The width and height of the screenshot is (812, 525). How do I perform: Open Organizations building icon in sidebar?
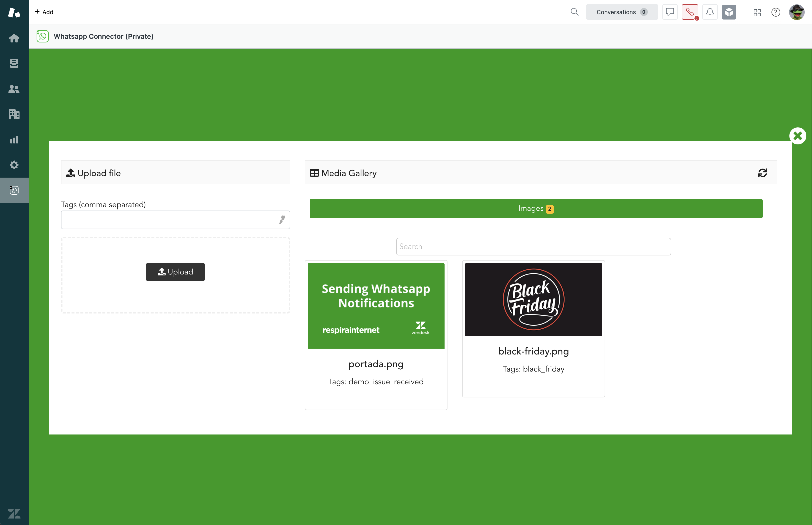[x=14, y=114]
